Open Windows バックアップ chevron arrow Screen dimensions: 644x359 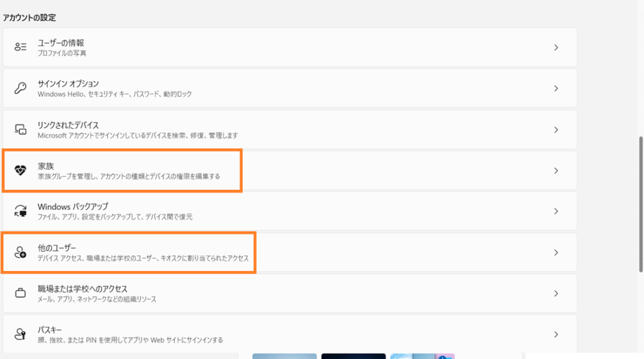[556, 211]
